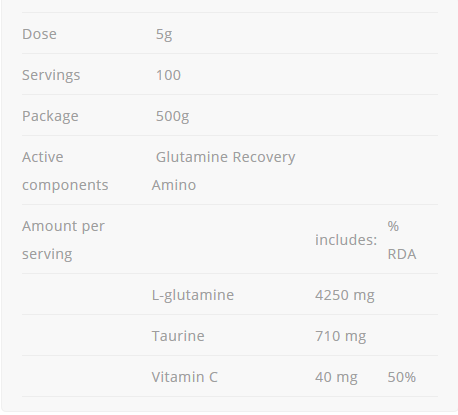Click the Active components label
Image resolution: width=458 pixels, height=415 pixels.
click(x=65, y=171)
